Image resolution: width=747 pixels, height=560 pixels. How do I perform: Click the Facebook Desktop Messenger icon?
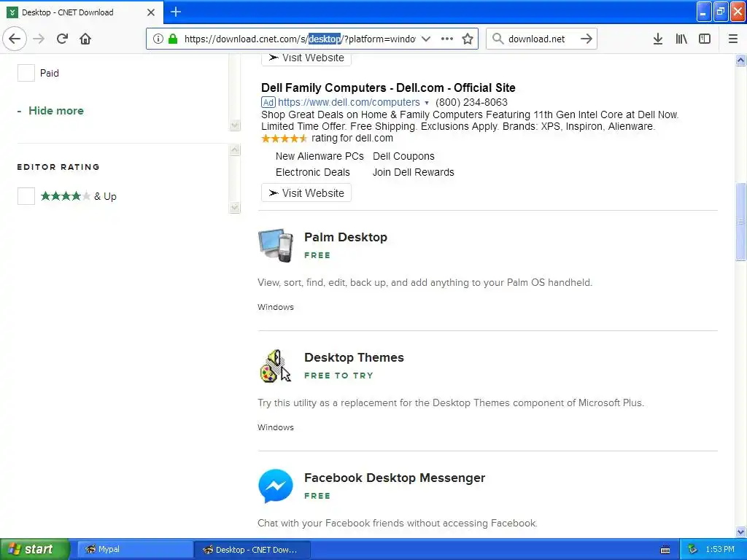pos(275,486)
